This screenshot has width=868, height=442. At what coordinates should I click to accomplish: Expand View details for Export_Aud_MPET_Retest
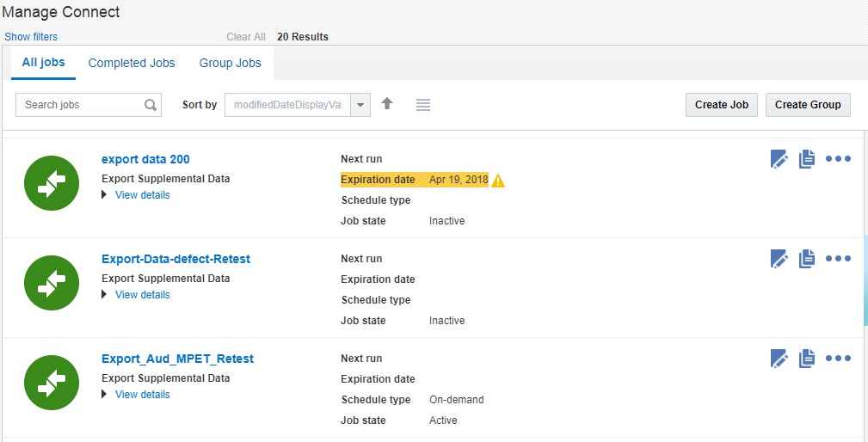(142, 395)
